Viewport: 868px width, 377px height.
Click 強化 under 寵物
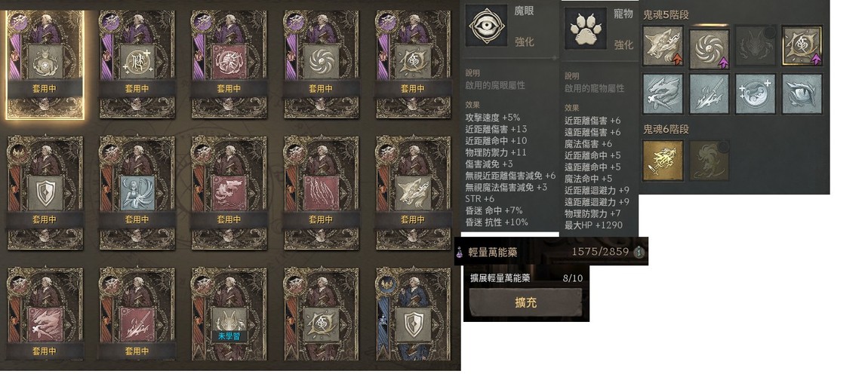[x=623, y=44]
